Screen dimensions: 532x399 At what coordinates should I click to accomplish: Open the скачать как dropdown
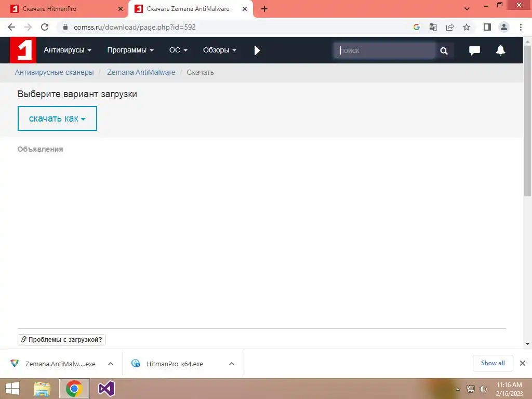pos(57,118)
